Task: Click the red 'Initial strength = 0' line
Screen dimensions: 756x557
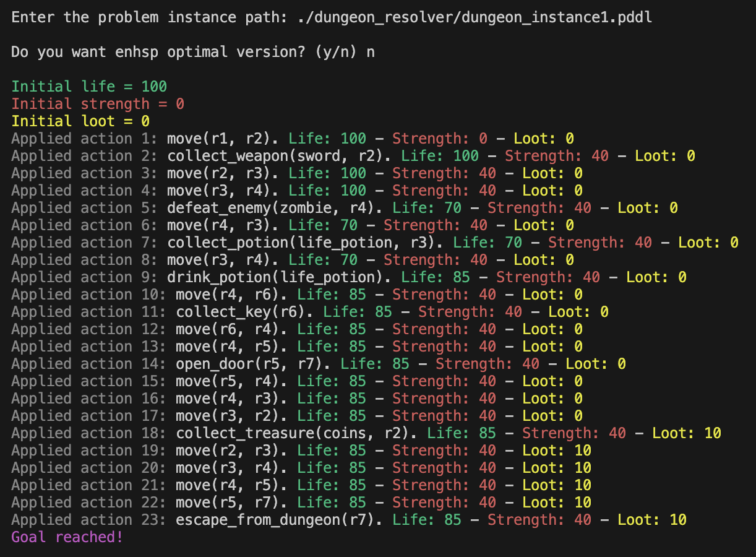Action: [x=98, y=104]
